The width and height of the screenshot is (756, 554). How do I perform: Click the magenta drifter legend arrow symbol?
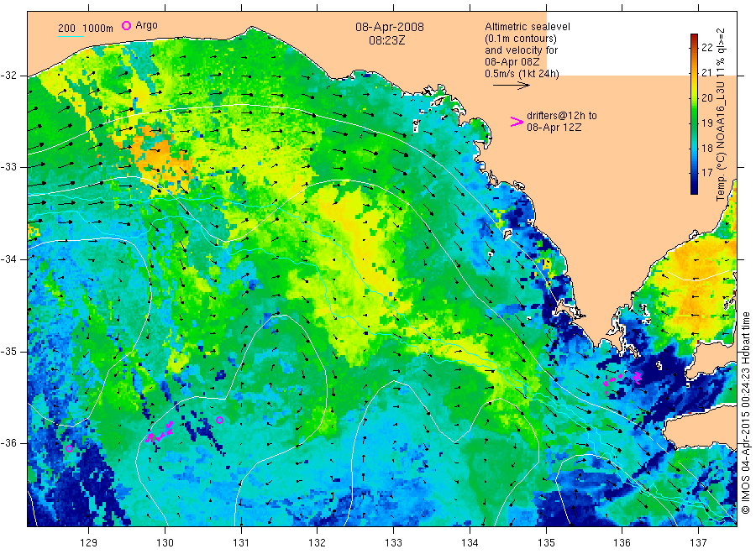click(x=517, y=122)
